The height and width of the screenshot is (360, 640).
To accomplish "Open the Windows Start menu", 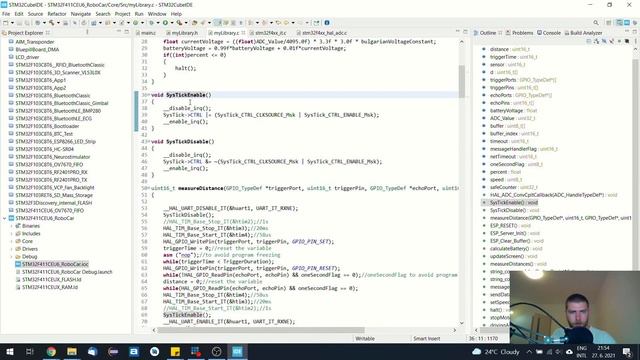I will pyautogui.click(x=9, y=351).
